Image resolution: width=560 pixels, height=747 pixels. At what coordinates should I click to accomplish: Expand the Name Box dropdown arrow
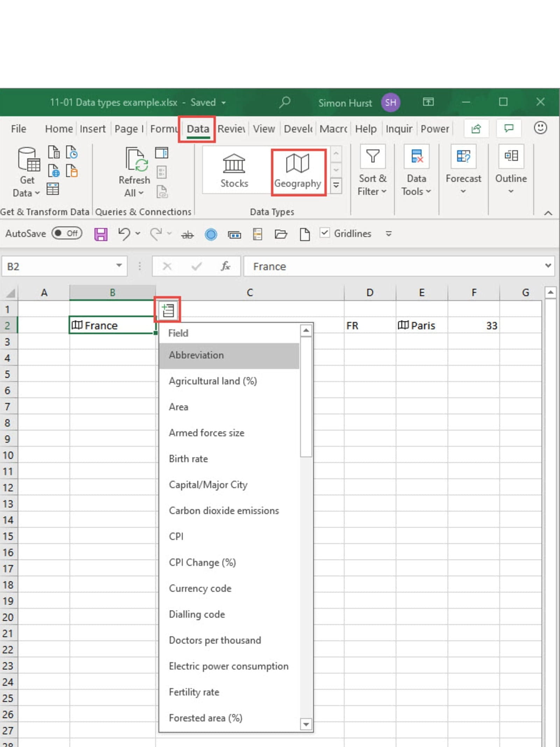[x=119, y=266]
